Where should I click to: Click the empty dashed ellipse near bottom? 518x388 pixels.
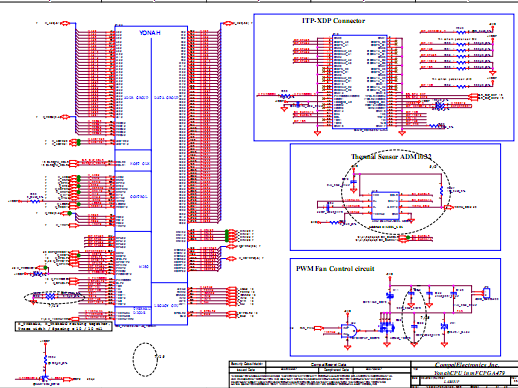pos(145,360)
